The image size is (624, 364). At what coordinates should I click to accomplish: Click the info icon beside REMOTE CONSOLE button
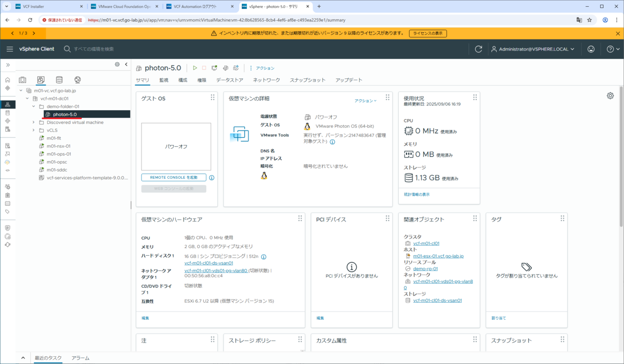tap(212, 177)
